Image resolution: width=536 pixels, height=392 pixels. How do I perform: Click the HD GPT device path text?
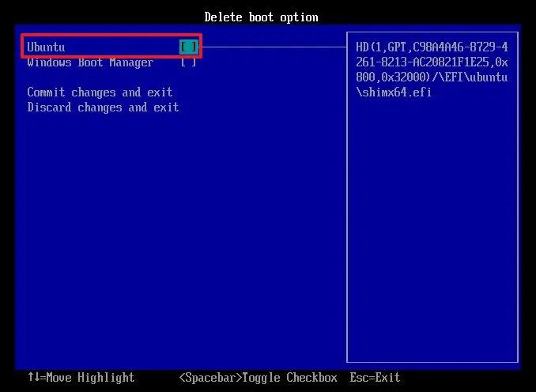432,70
